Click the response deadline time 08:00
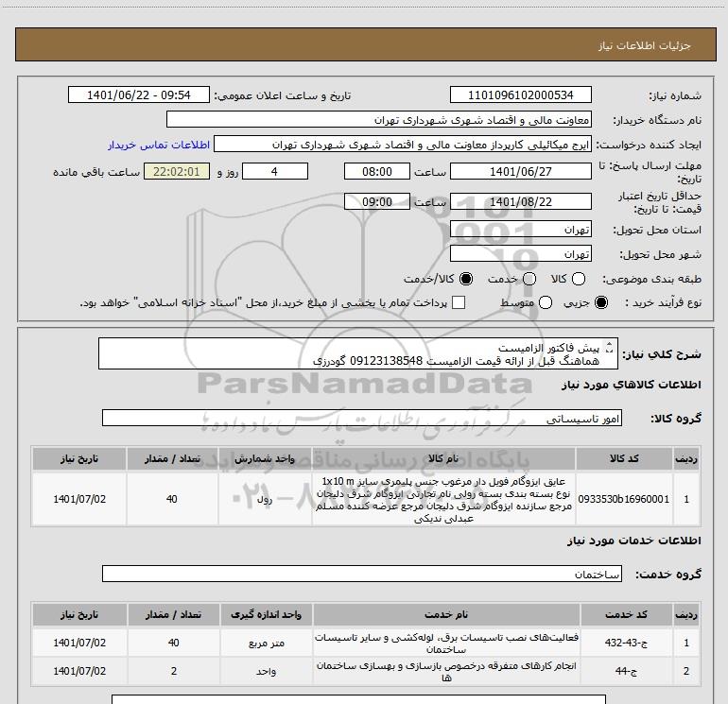The width and height of the screenshot is (728, 704). tap(377, 171)
